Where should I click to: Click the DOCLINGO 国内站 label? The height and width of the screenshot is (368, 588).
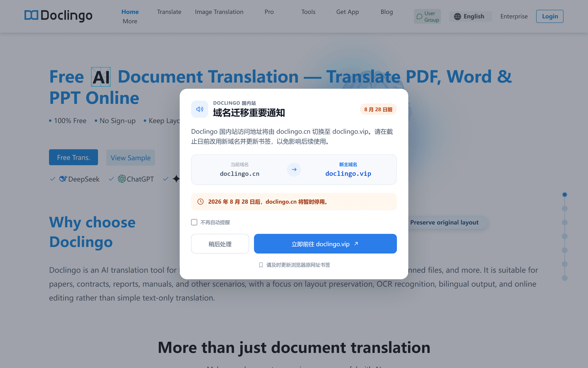[235, 103]
